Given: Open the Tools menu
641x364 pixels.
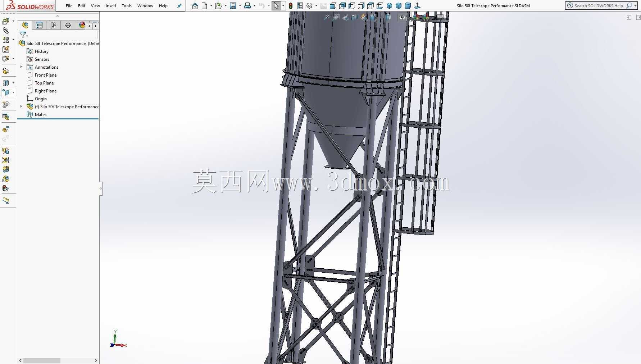Looking at the screenshot, I should pyautogui.click(x=127, y=6).
